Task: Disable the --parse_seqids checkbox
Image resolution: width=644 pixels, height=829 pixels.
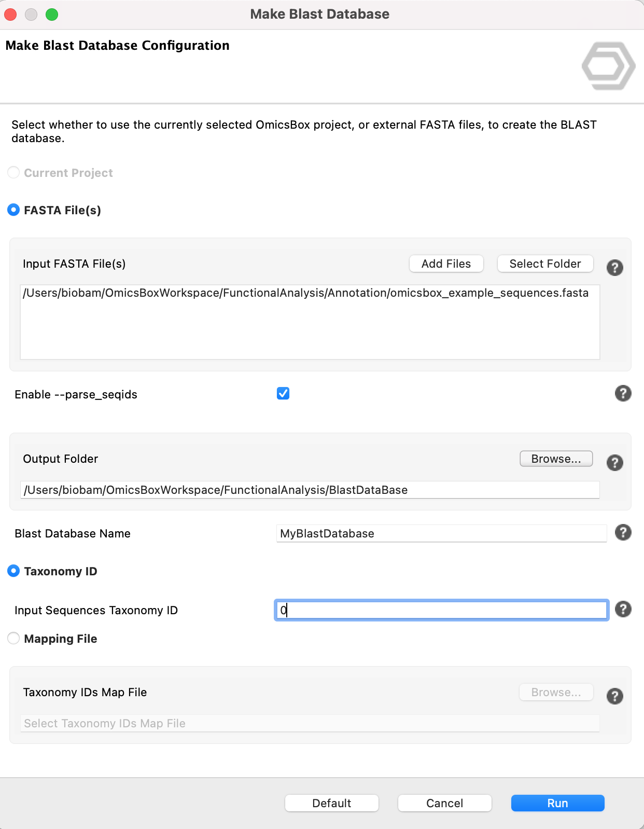Action: [283, 394]
